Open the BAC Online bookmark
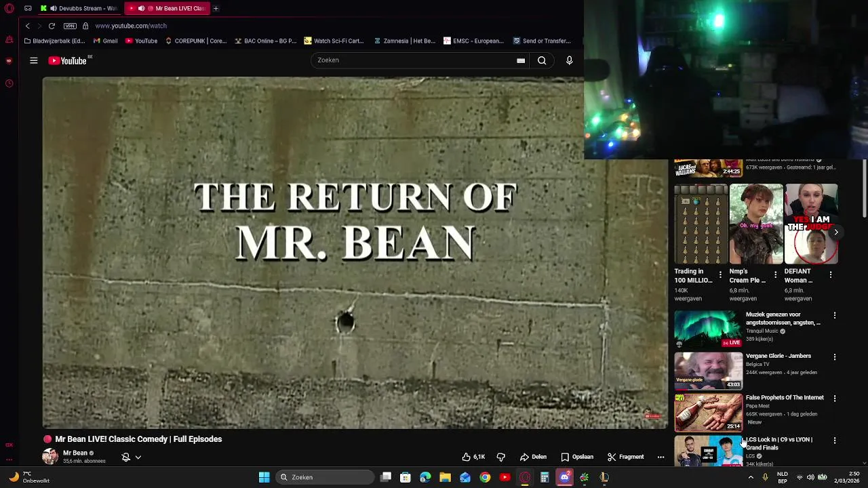 tap(265, 41)
